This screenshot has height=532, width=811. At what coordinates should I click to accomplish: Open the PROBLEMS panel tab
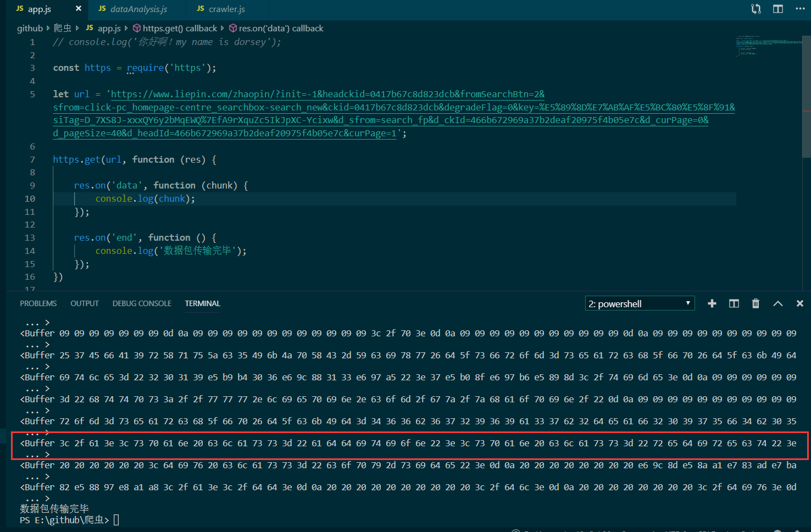(38, 303)
